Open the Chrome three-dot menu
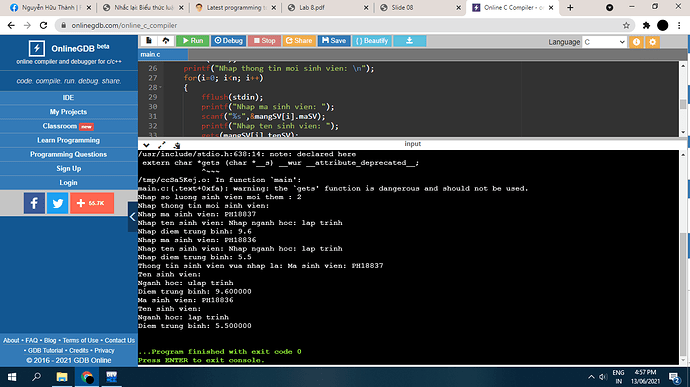 tap(679, 26)
